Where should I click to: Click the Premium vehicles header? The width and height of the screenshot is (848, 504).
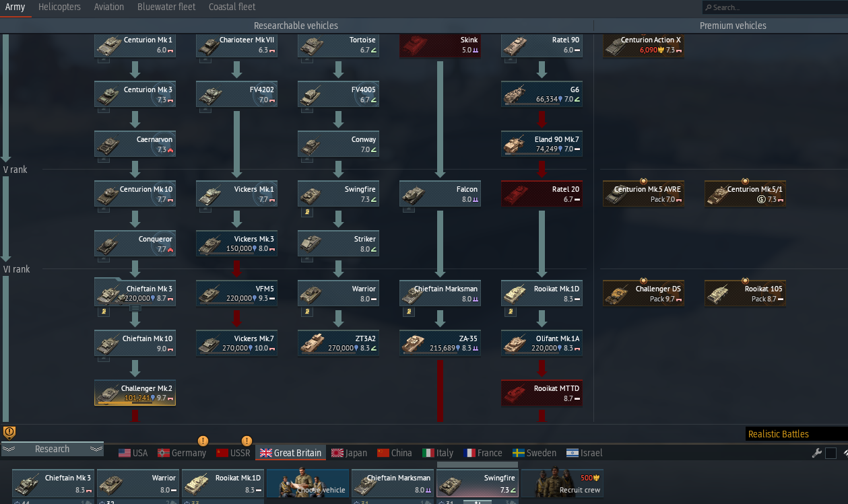(733, 26)
